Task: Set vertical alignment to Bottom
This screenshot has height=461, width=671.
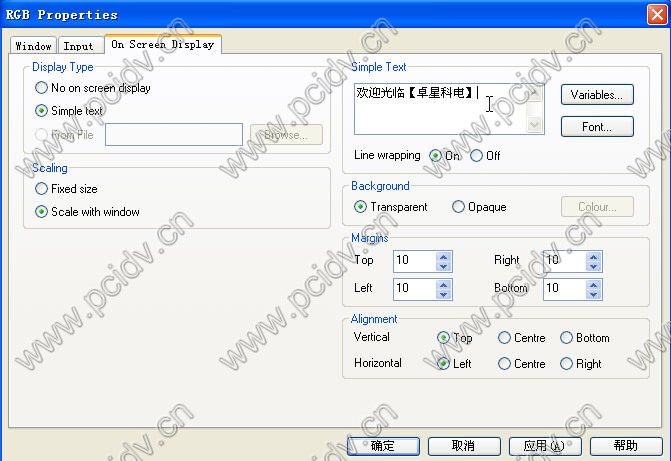Action: click(585, 338)
